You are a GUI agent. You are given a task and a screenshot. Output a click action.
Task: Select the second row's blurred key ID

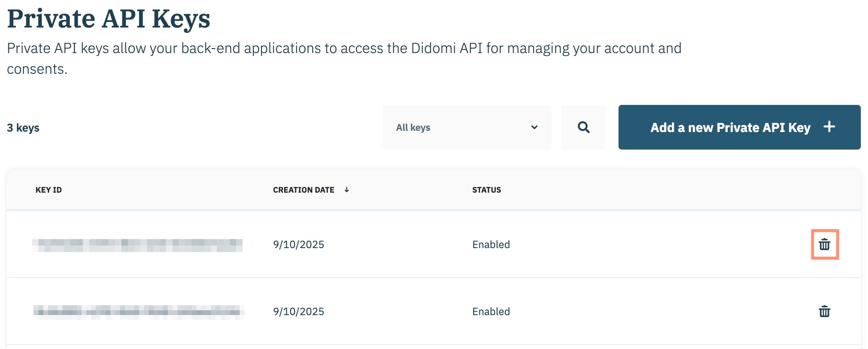point(138,311)
